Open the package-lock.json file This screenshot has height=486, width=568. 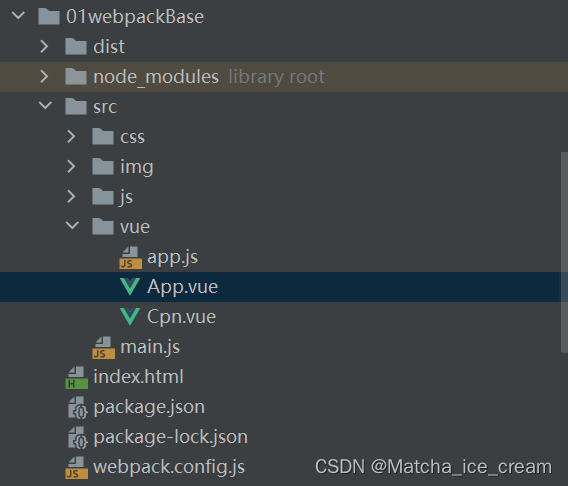point(171,437)
